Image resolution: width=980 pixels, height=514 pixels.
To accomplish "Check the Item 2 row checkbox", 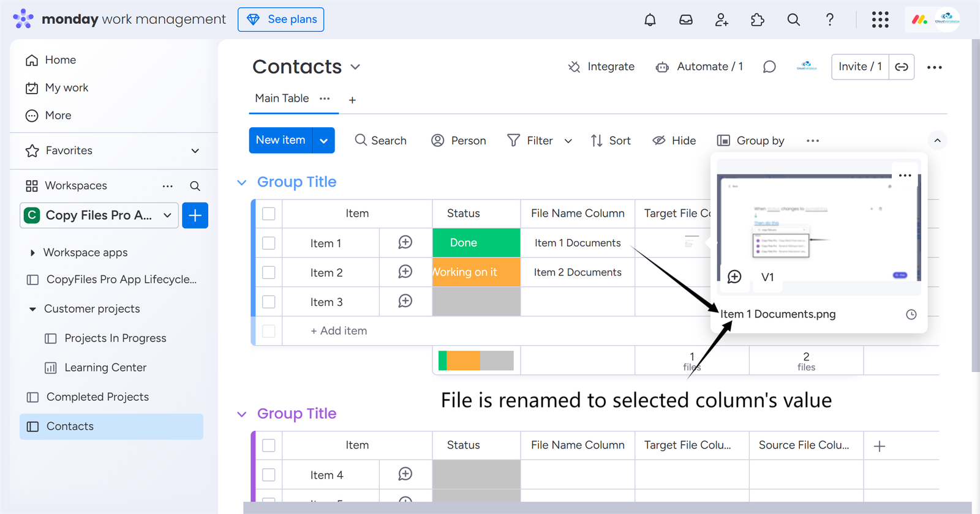I will pos(269,272).
